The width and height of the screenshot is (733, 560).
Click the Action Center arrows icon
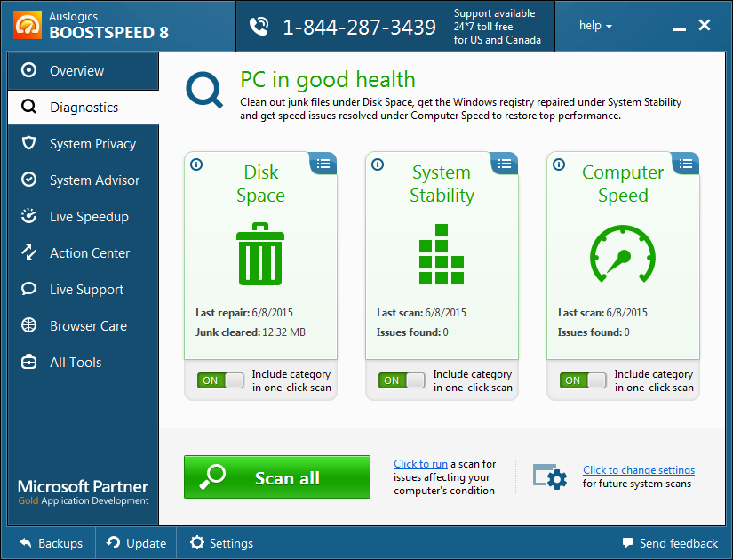point(28,252)
